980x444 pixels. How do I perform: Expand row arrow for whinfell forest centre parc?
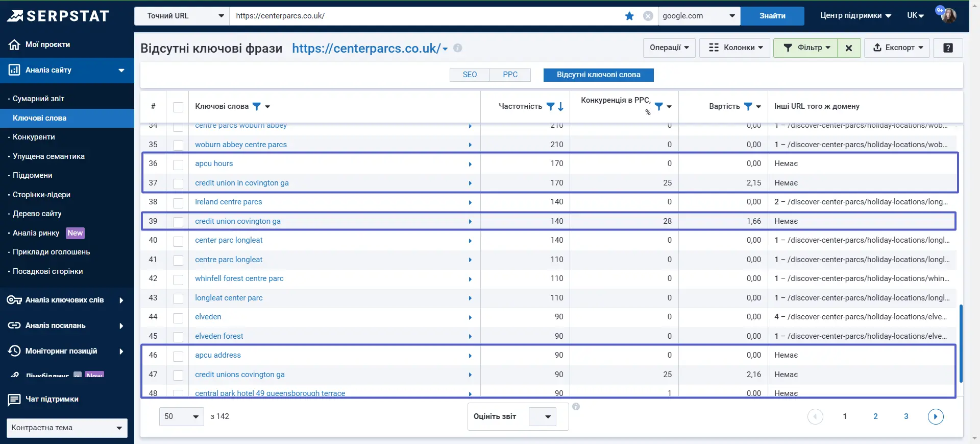tap(470, 279)
